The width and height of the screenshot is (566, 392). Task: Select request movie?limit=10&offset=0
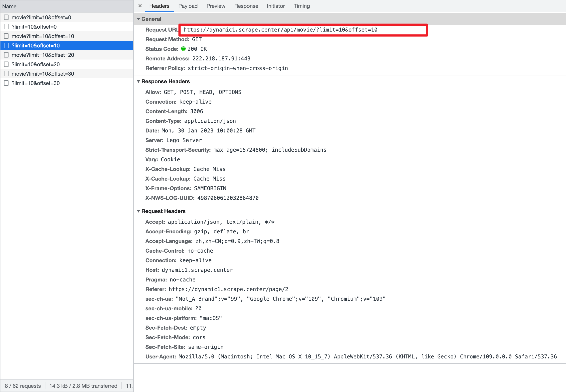[67, 17]
